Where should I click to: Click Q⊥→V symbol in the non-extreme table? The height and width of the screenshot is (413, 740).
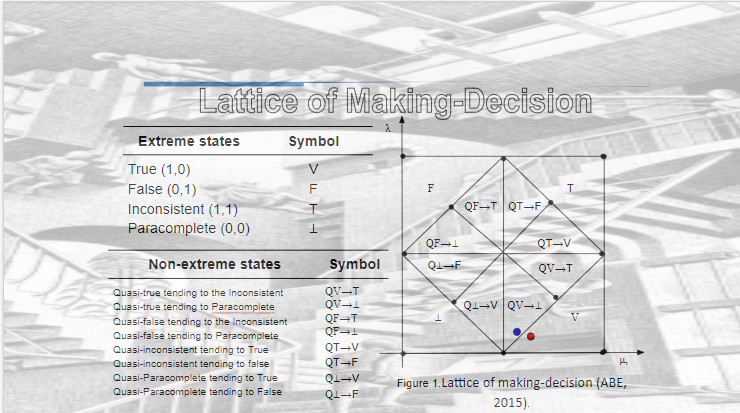(x=342, y=379)
